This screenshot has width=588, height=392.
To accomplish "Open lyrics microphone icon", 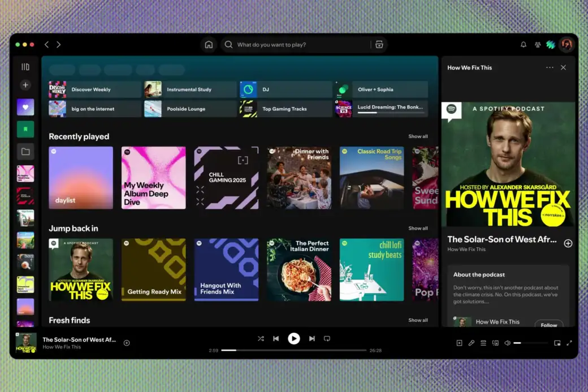I will (472, 343).
